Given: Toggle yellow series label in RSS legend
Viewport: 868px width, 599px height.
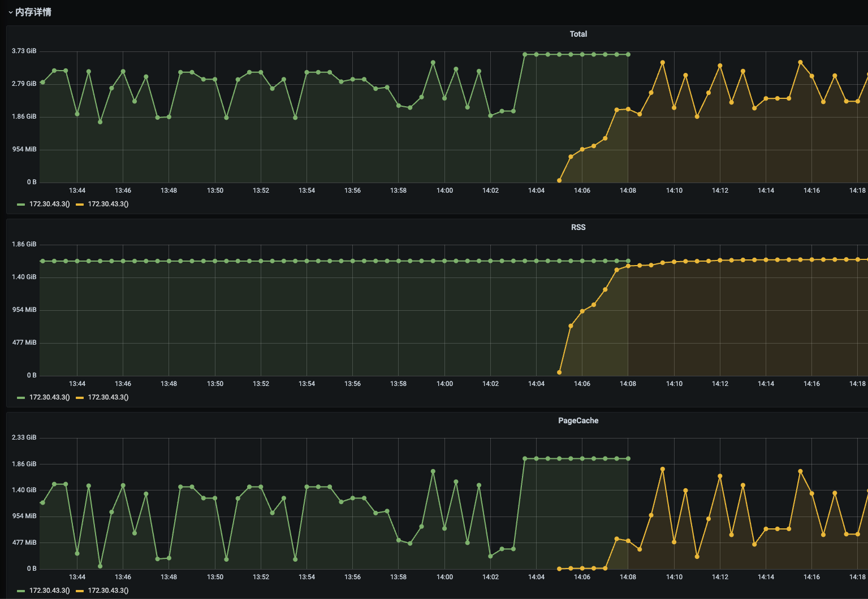Looking at the screenshot, I should click(108, 397).
